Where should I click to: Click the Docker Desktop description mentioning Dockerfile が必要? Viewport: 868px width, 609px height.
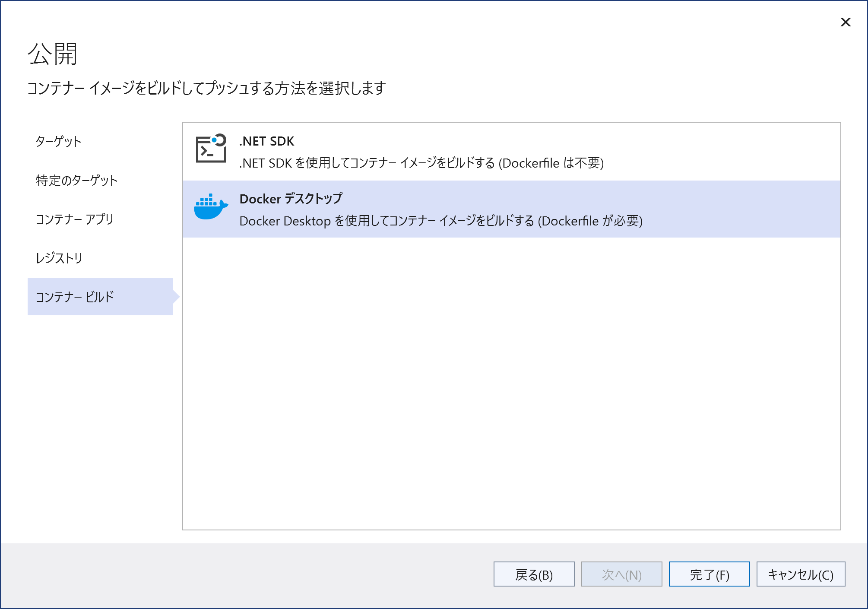pyautogui.click(x=441, y=221)
